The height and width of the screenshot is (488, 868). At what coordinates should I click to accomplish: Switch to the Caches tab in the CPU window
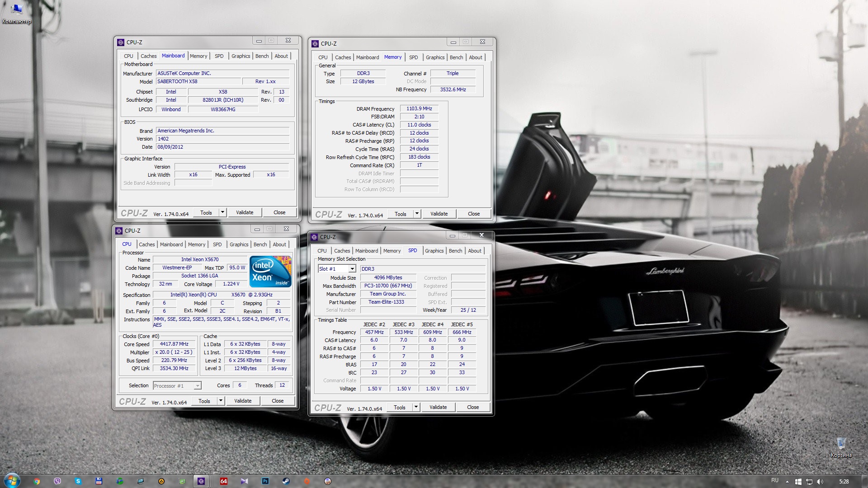[146, 244]
